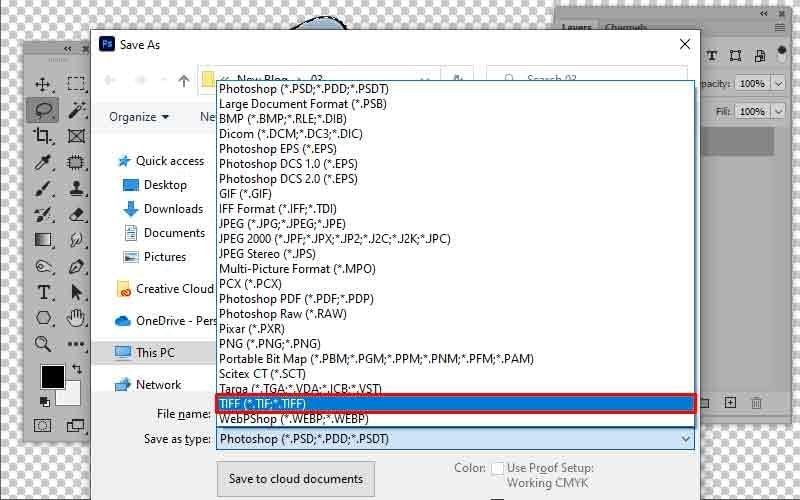The height and width of the screenshot is (500, 800).
Task: Reset to default black and white colors
Action: click(45, 402)
